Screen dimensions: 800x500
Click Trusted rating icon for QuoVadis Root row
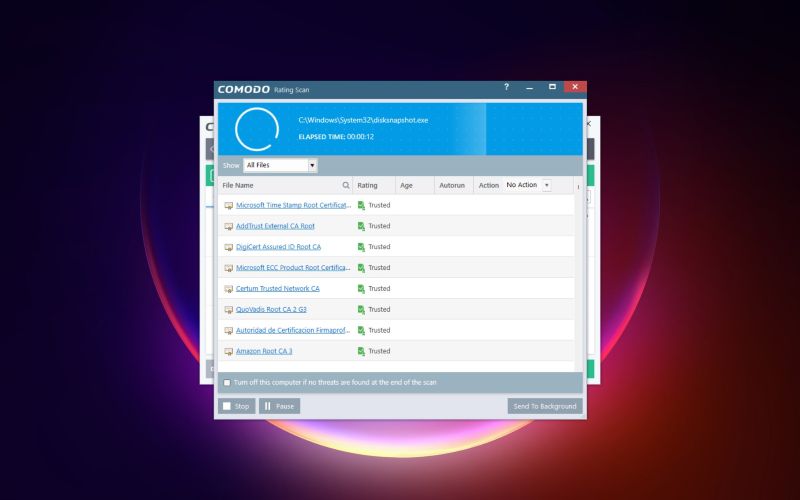[361, 310]
